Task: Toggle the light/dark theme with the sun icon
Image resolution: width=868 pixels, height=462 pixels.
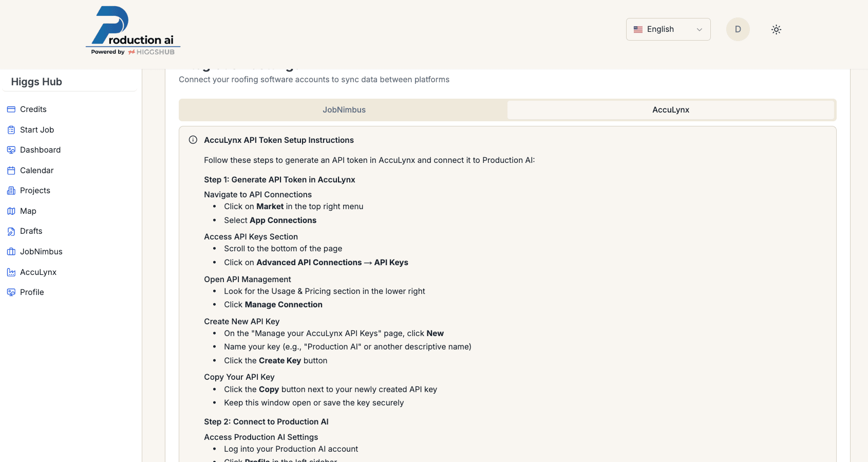Action: tap(776, 29)
